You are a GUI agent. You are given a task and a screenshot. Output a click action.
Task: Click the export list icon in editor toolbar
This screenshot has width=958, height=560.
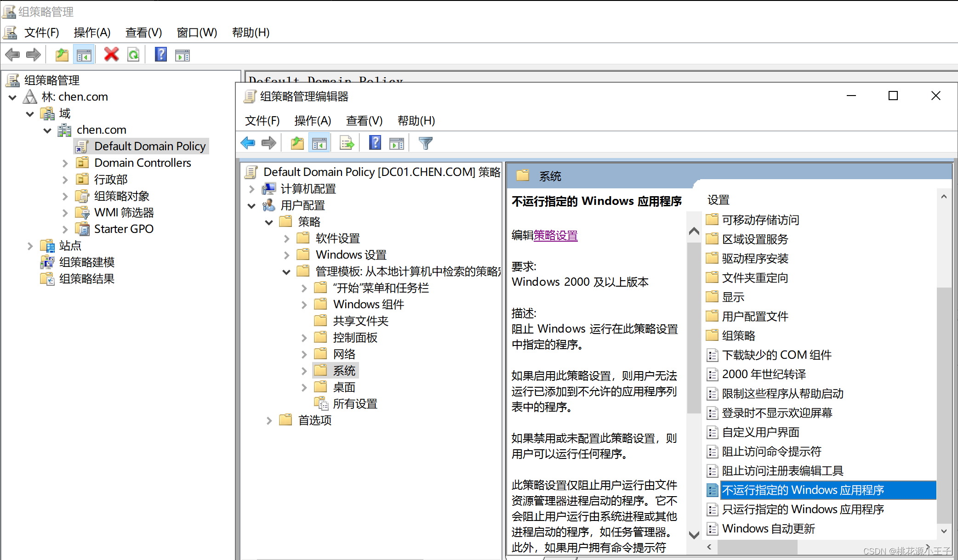pyautogui.click(x=347, y=143)
